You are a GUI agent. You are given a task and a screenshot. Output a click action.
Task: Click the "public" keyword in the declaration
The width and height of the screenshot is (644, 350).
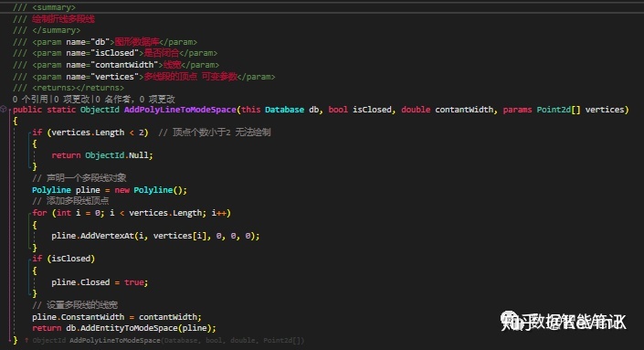pyautogui.click(x=27, y=110)
